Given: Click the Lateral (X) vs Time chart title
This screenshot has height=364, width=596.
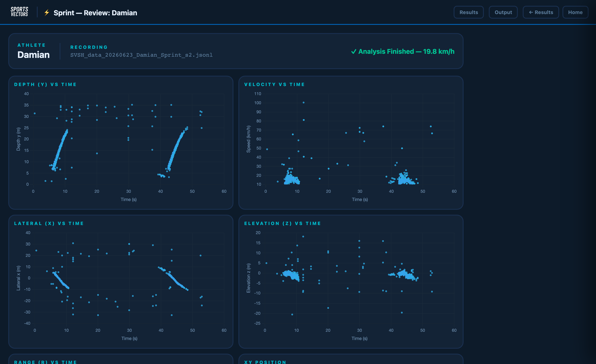Looking at the screenshot, I should coord(49,223).
